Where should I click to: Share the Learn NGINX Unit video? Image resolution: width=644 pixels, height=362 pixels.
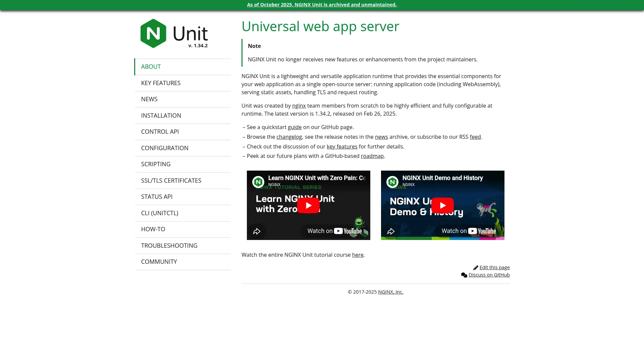point(257,231)
